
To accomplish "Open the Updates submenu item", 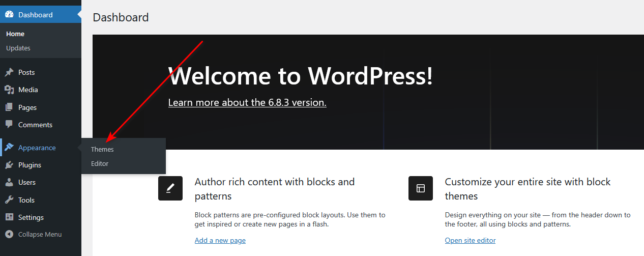I will (18, 48).
